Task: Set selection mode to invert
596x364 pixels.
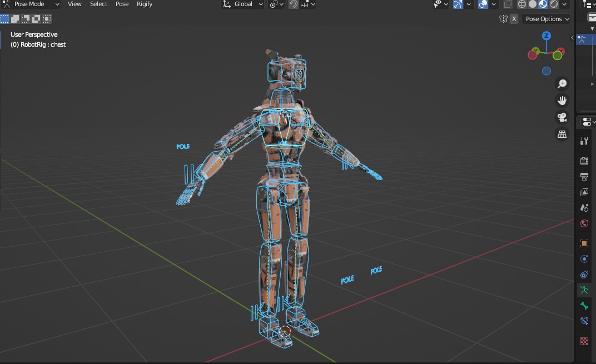Action: (x=36, y=19)
